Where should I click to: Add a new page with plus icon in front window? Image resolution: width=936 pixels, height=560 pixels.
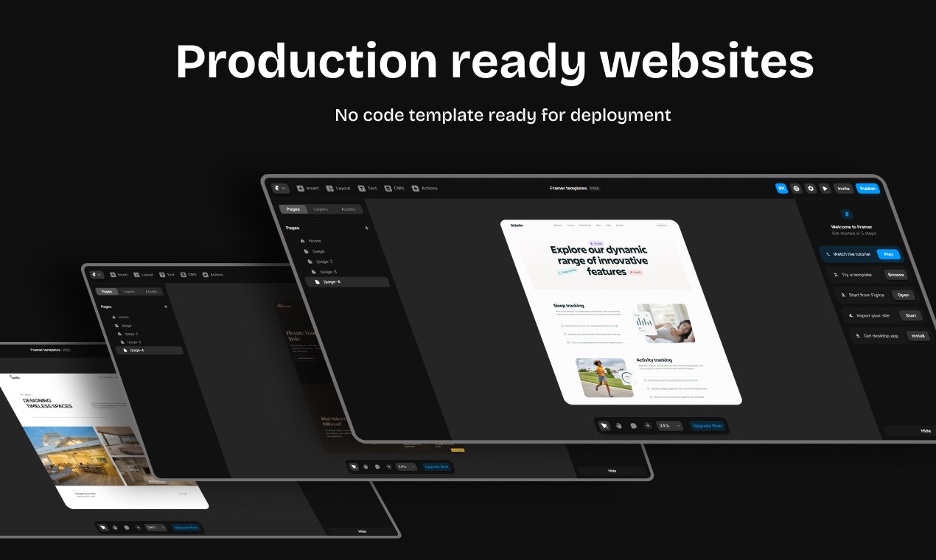[x=367, y=228]
